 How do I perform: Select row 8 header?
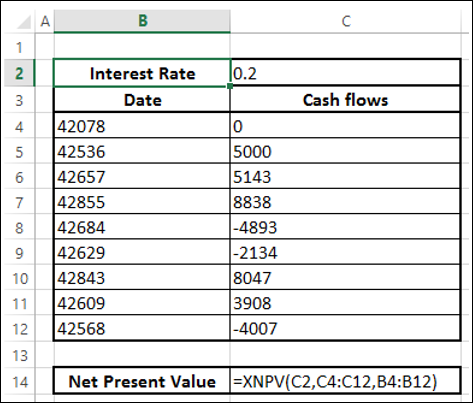point(19,227)
